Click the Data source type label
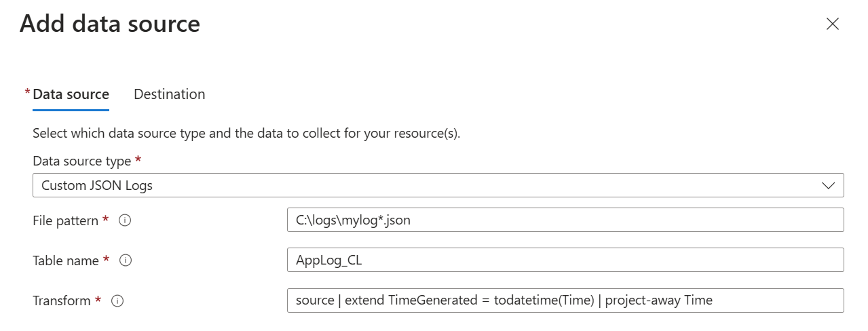This screenshot has width=868, height=331. [81, 161]
